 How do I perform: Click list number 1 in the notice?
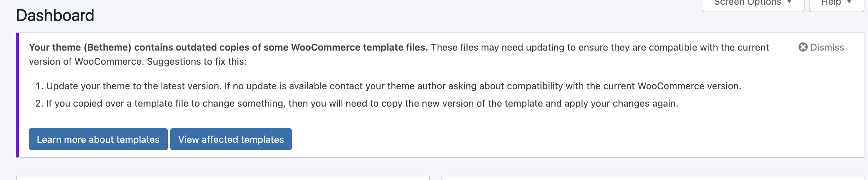39,86
